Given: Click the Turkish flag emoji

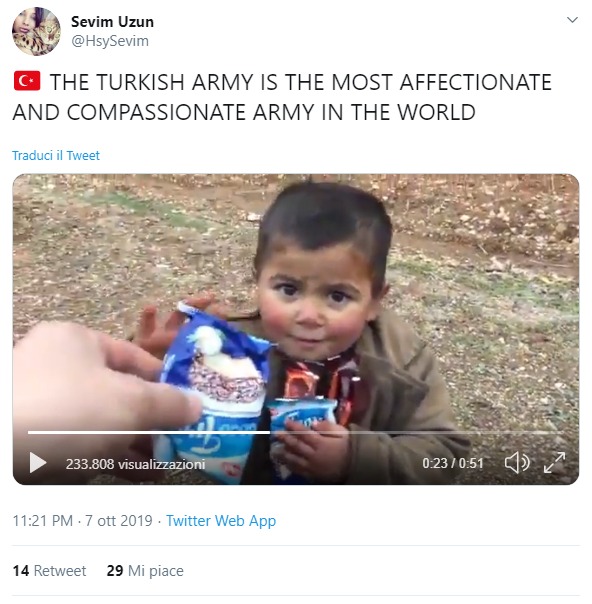Looking at the screenshot, I should point(27,81).
